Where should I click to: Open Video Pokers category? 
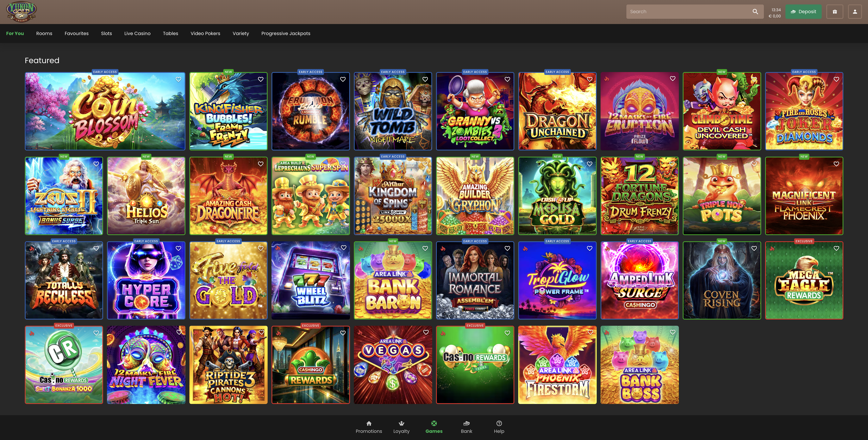click(205, 33)
